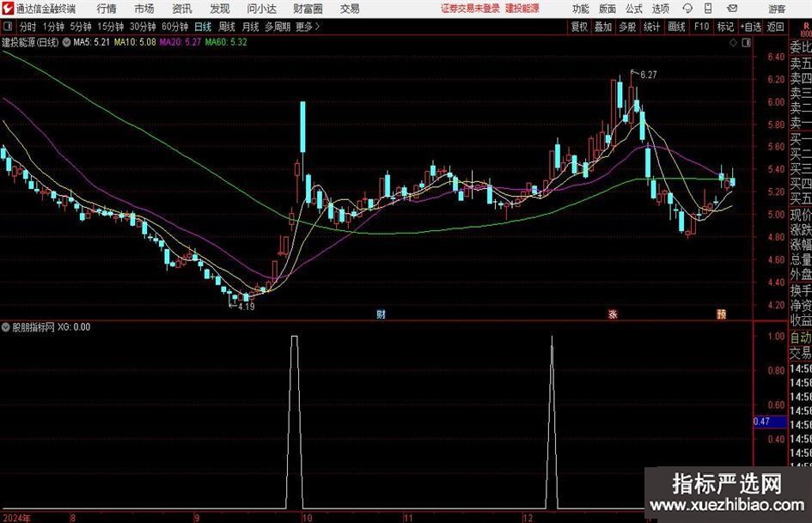Switch to the 周线 weekly tab
Viewport: 812px width, 523px height.
coord(227,27)
